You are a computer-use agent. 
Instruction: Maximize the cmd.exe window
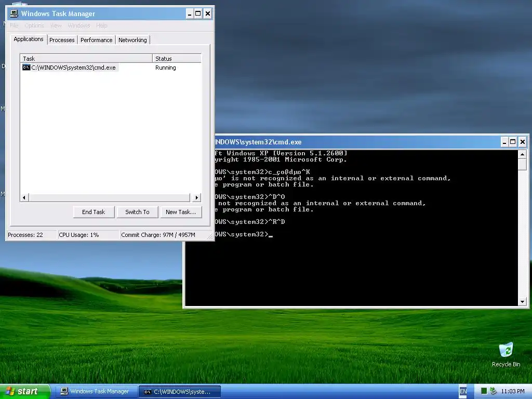pyautogui.click(x=513, y=142)
